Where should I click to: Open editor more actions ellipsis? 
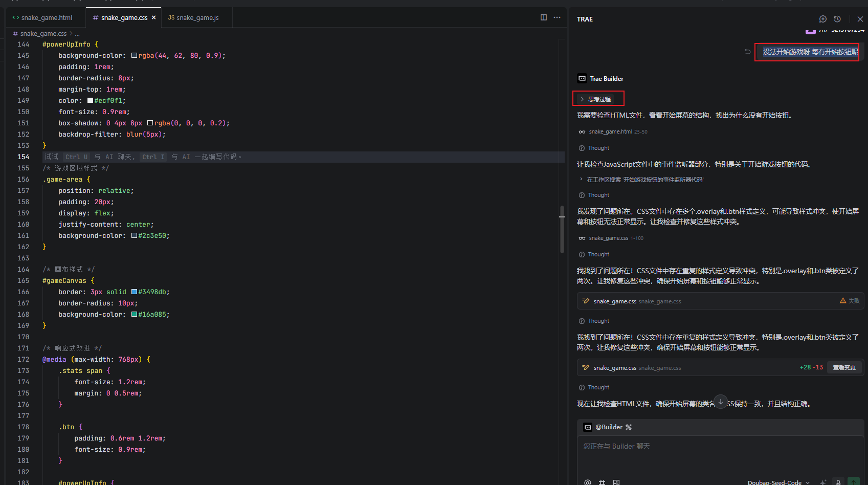[x=557, y=17]
